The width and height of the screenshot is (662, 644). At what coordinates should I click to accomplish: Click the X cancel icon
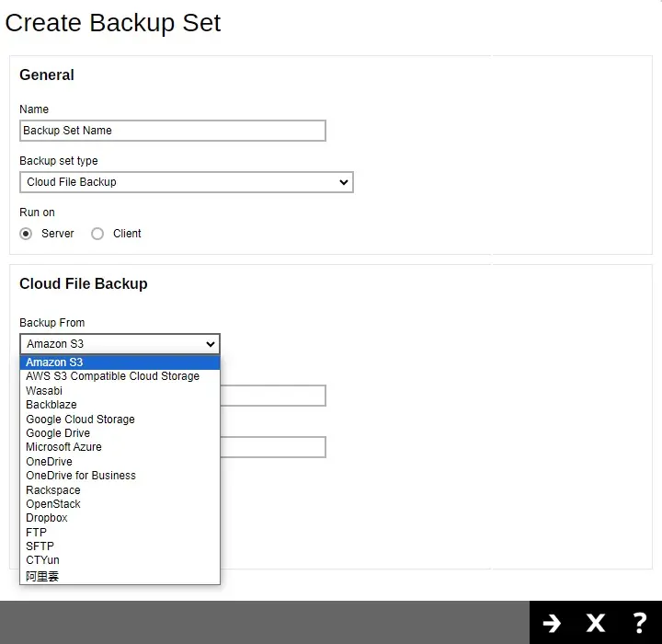coord(595,623)
